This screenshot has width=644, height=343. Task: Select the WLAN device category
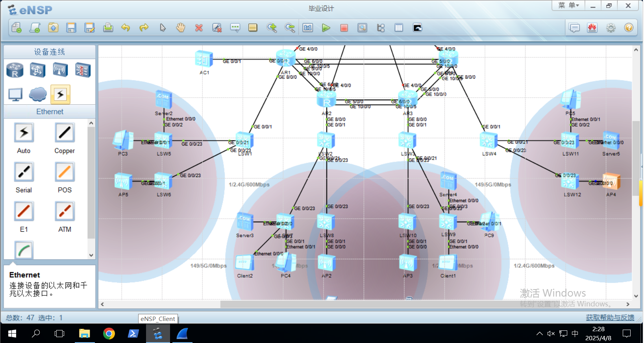coord(60,70)
